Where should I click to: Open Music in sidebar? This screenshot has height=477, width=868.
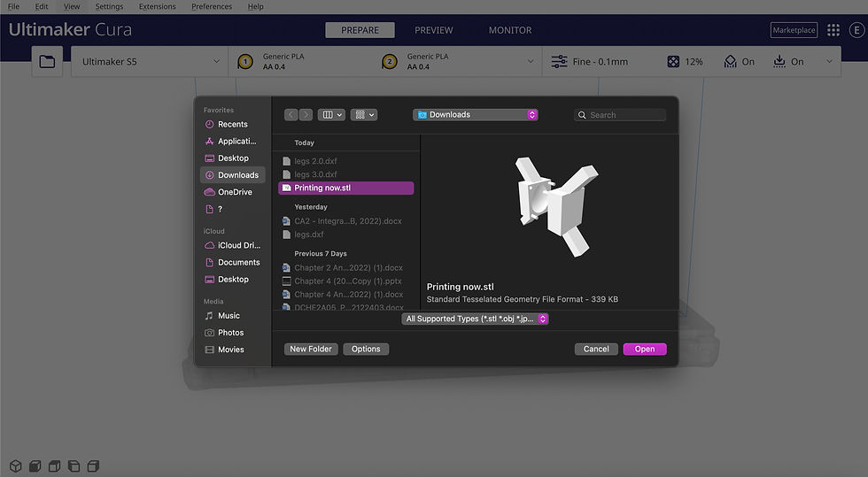pyautogui.click(x=232, y=315)
